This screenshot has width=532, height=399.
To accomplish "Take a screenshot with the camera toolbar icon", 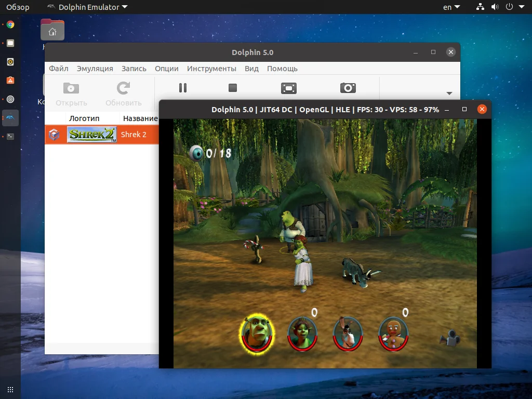I will click(348, 88).
